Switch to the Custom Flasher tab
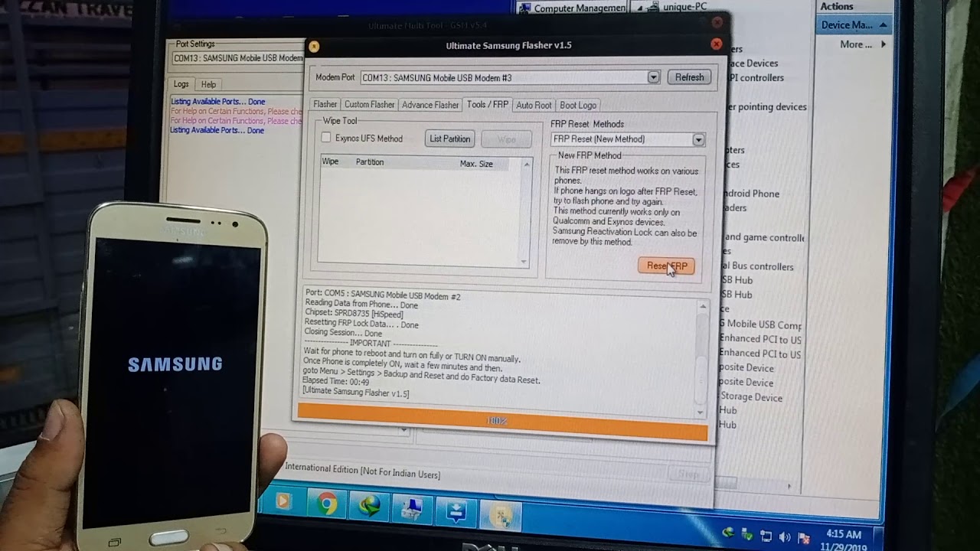This screenshot has height=551, width=980. point(369,105)
